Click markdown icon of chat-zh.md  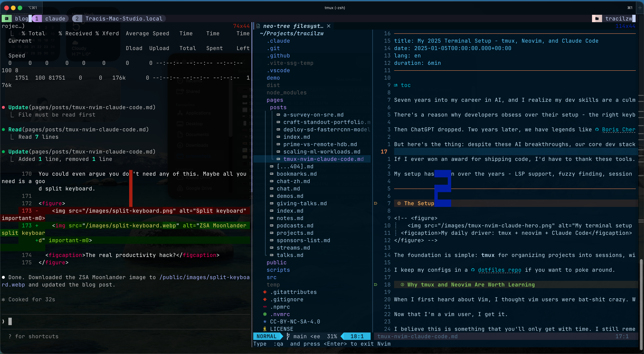click(x=272, y=181)
